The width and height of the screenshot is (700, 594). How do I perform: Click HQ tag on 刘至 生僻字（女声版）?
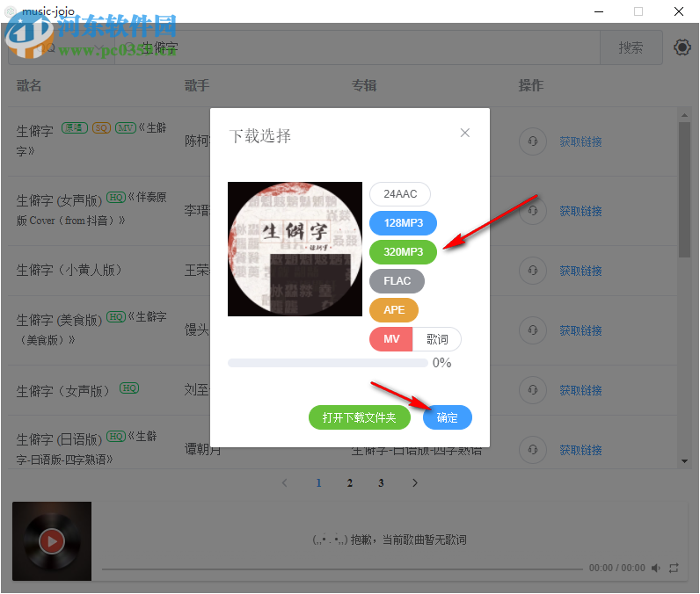129,388
